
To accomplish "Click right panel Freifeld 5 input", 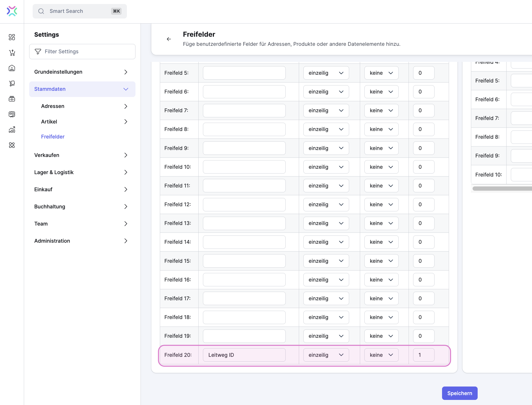I will [521, 81].
